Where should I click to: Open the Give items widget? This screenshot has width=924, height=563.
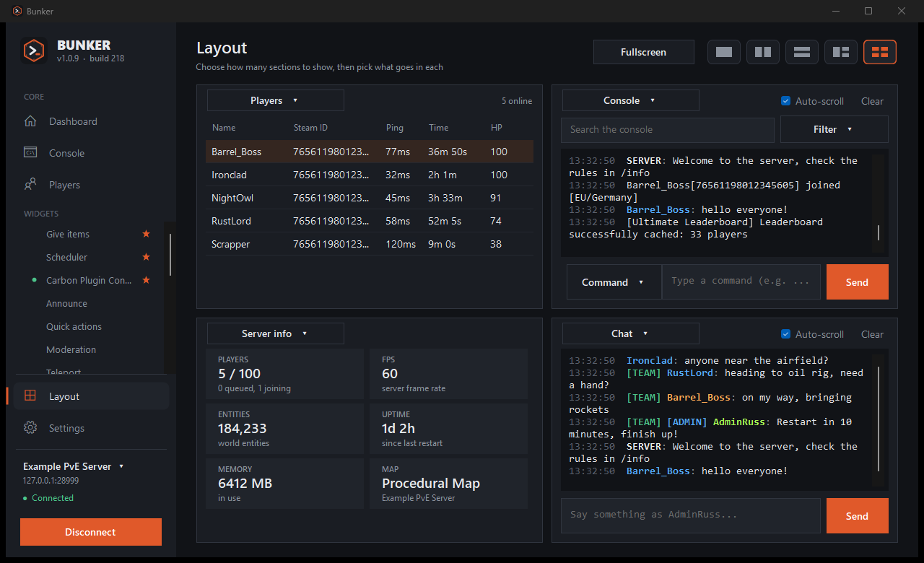click(68, 234)
